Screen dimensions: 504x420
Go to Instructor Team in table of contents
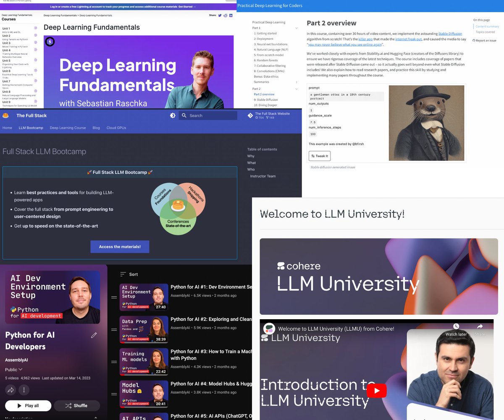[263, 176]
